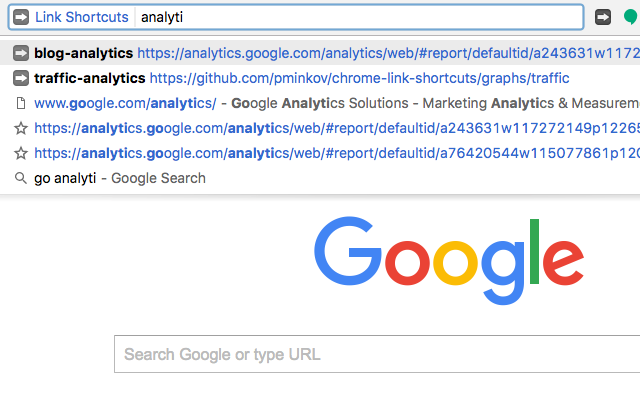Click the arrow icon beside traffic-analytics suggestion
This screenshot has width=640, height=400.
coord(21,78)
